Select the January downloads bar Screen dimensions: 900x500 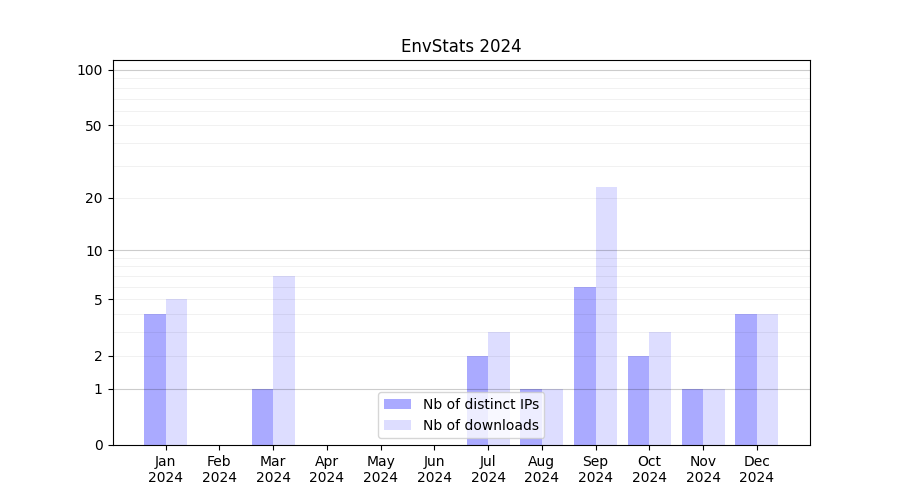pyautogui.click(x=176, y=371)
